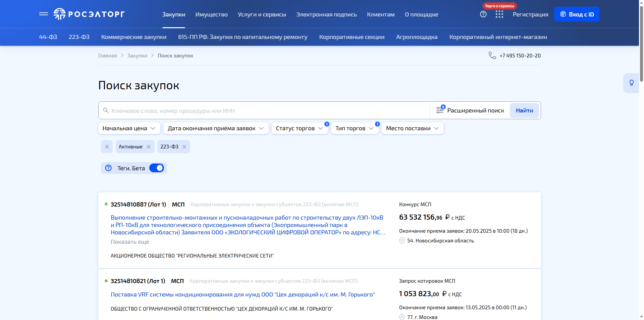This screenshot has width=644, height=320.
Task: Open the hamburger menu next to the logo
Action: tap(44, 14)
